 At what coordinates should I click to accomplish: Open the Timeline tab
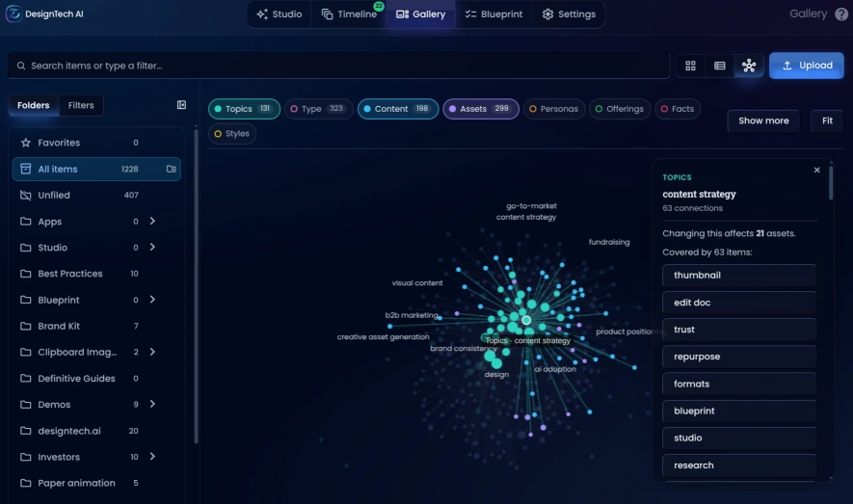[x=349, y=14]
